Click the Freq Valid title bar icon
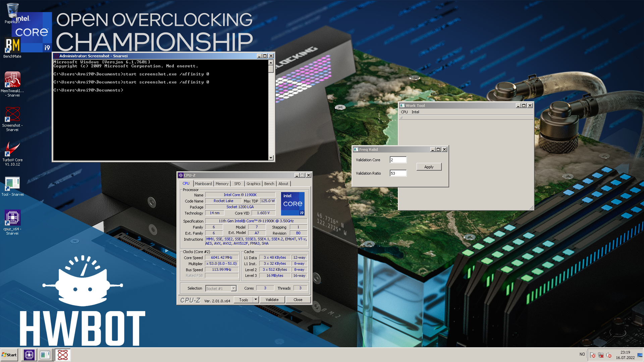This screenshot has height=362, width=644. (x=356, y=149)
